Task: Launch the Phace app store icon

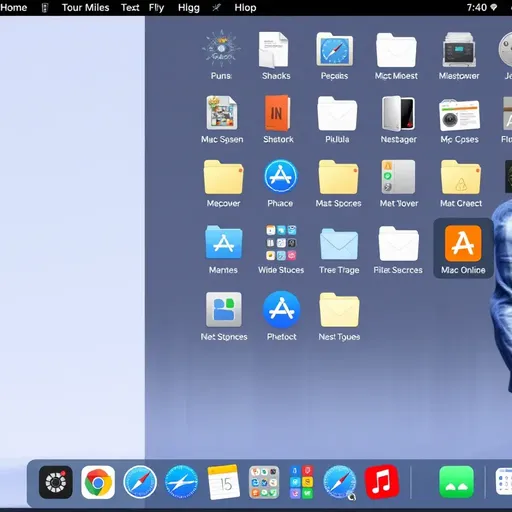Action: [x=281, y=176]
